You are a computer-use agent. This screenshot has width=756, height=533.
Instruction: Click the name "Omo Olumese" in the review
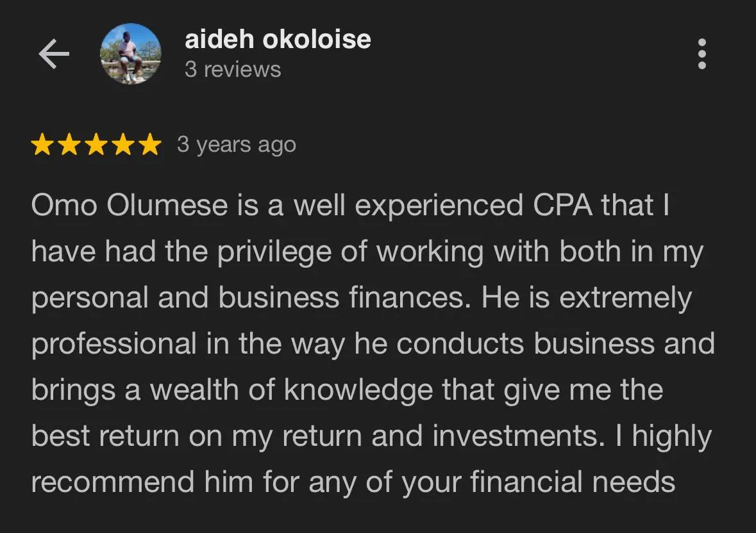point(130,206)
